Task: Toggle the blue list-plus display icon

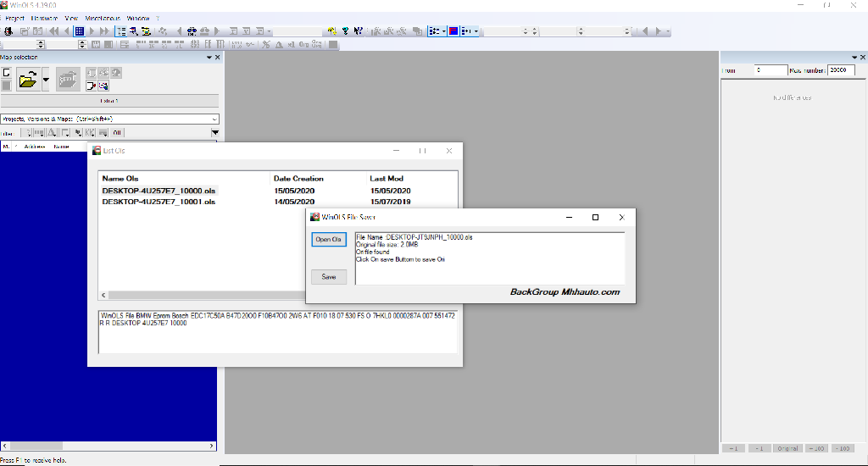Action: [x=466, y=31]
